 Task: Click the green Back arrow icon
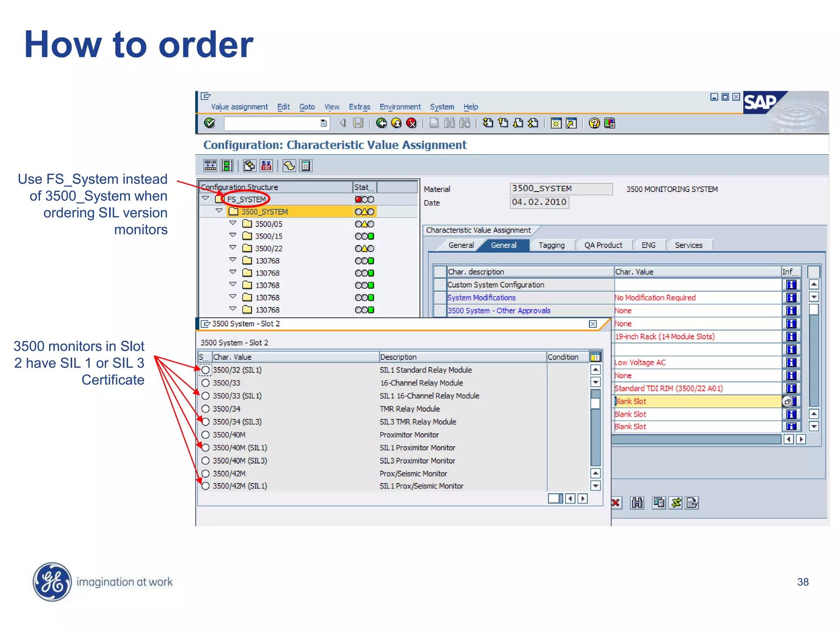[x=381, y=123]
